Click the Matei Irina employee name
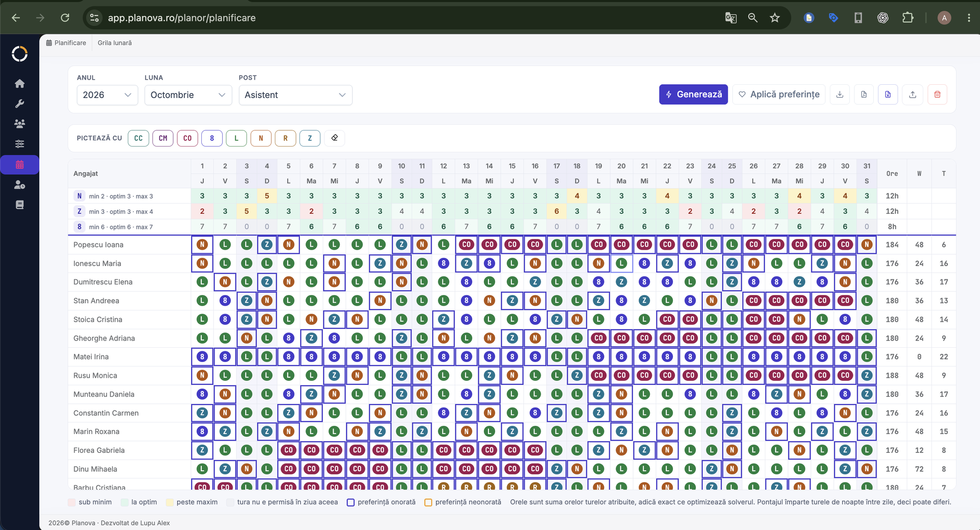The image size is (980, 530). (91, 356)
